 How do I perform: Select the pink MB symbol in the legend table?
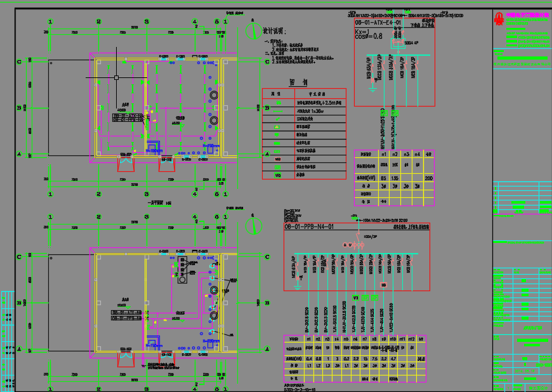tap(278, 159)
